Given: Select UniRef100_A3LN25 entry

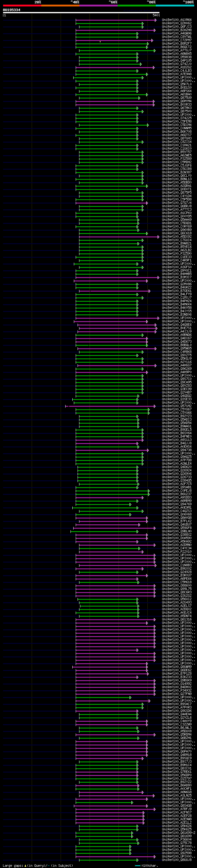Looking at the screenshot, I should pyautogui.click(x=177, y=796).
